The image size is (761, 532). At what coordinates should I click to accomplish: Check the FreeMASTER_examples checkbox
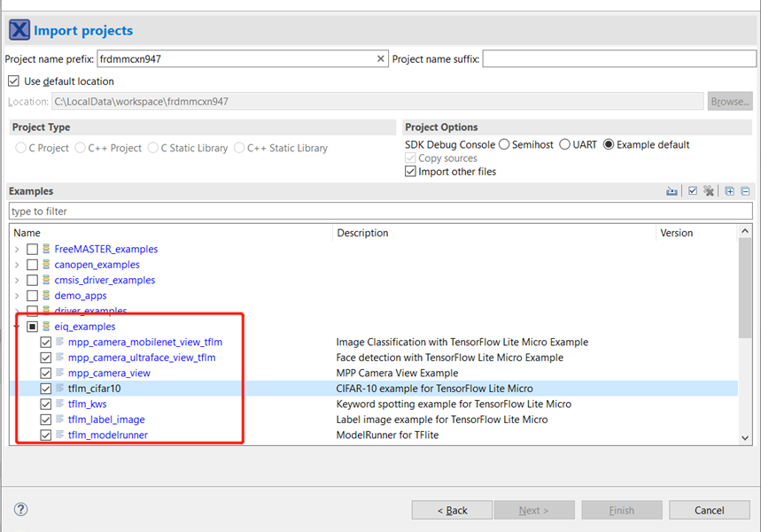32,250
